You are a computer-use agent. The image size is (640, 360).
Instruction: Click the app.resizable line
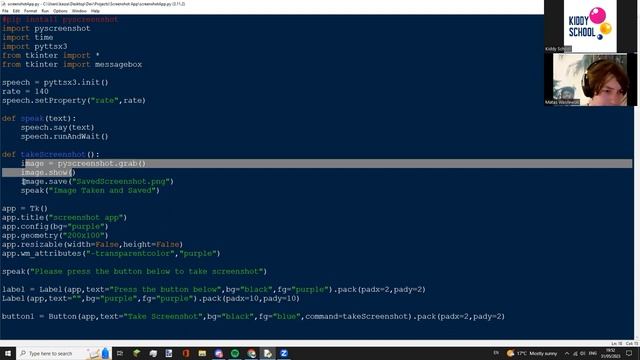pos(92,244)
